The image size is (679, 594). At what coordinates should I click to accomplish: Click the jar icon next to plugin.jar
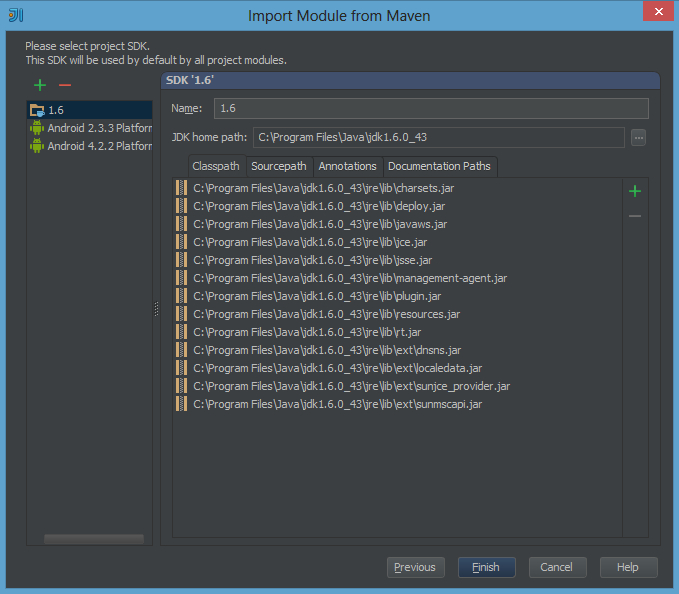tap(181, 296)
